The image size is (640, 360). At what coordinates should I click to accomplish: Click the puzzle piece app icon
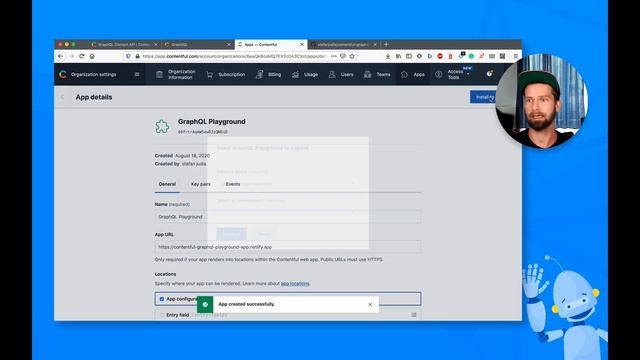162,127
